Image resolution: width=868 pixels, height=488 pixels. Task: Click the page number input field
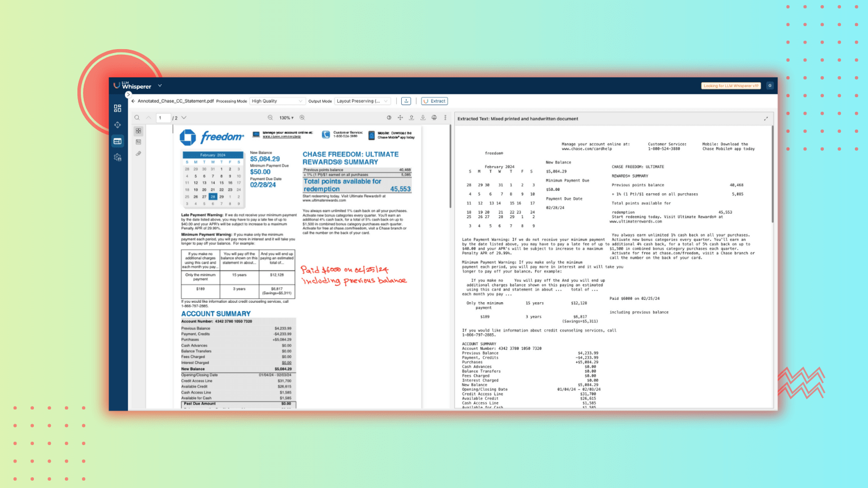(x=163, y=117)
